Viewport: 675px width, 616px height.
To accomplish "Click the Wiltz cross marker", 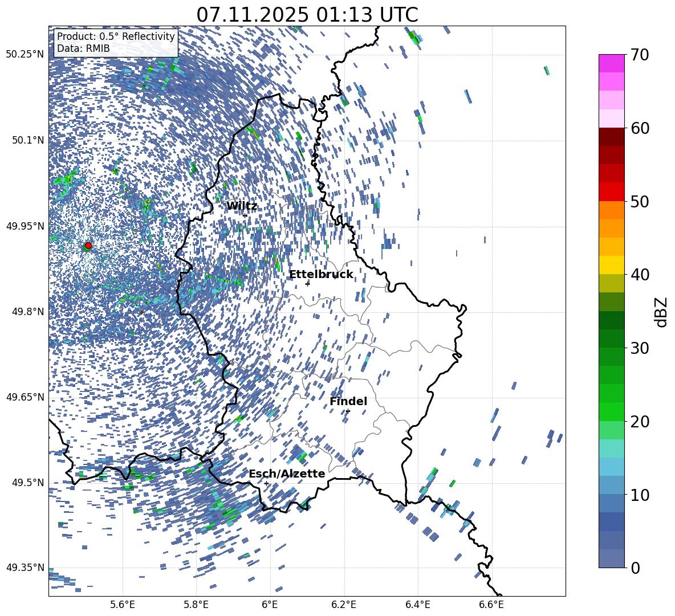I will click(x=245, y=215).
